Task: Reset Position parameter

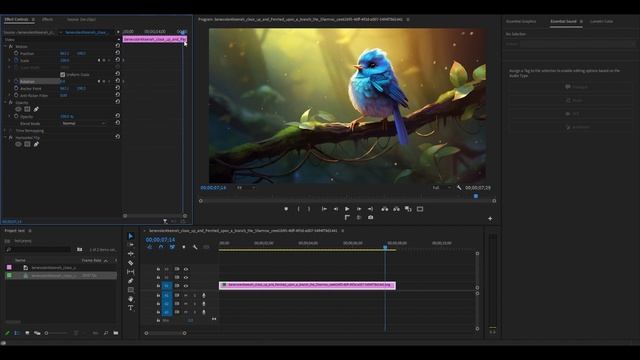Action: pos(118,53)
